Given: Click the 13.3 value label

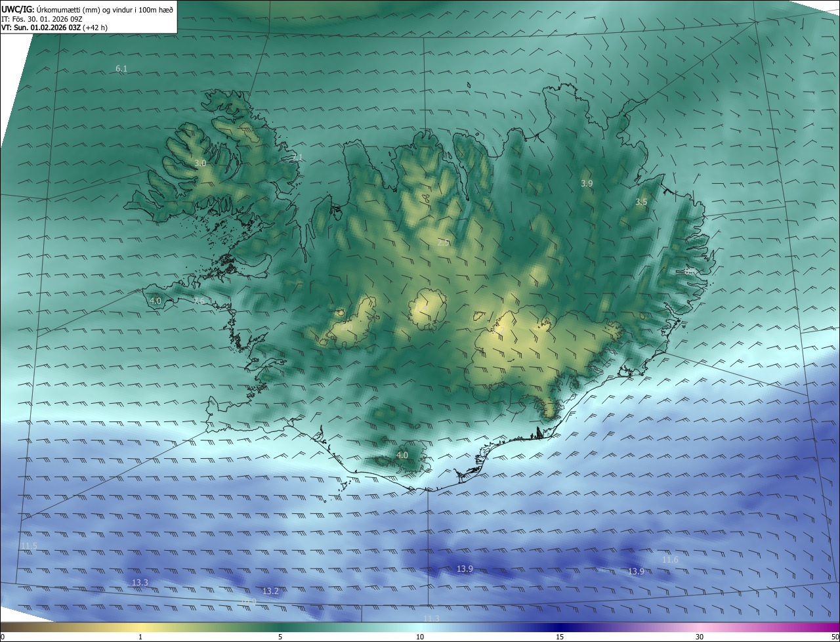Looking at the screenshot, I should coord(140,582).
